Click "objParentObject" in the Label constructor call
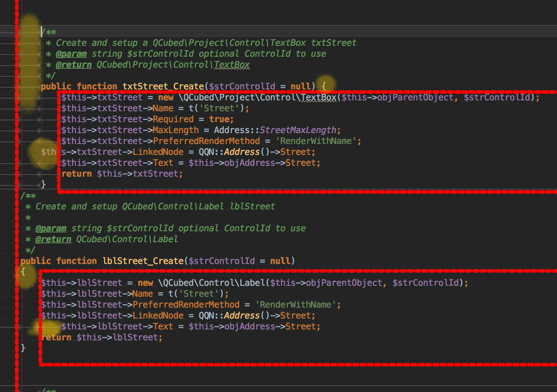This screenshot has width=557, height=392. click(344, 283)
